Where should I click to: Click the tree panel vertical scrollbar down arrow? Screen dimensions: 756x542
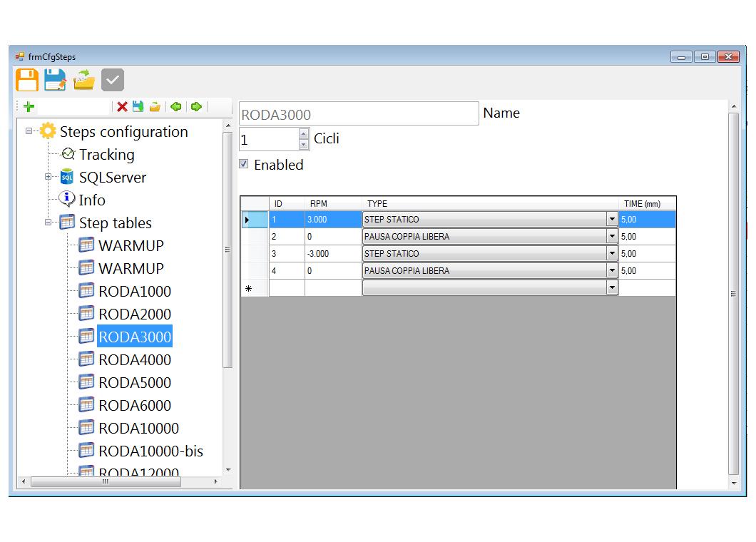pos(228,470)
